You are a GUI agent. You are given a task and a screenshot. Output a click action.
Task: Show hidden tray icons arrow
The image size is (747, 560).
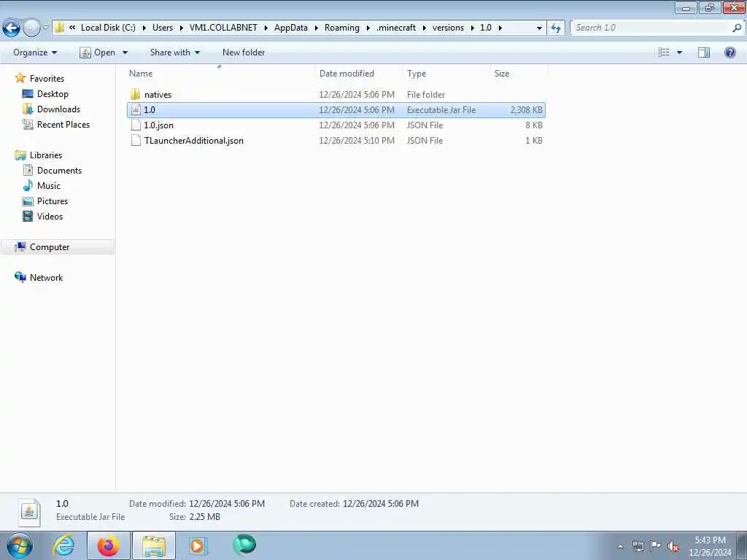point(620,546)
